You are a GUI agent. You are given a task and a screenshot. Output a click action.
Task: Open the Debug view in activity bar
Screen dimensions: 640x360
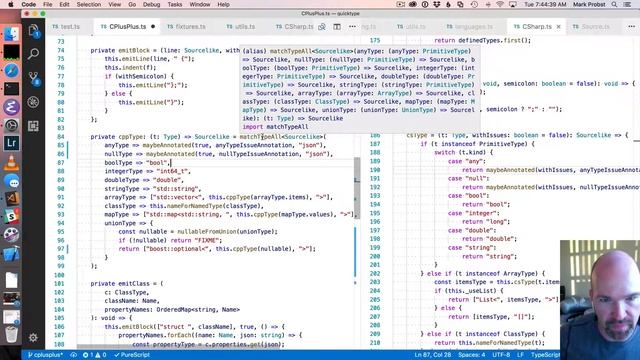33,102
